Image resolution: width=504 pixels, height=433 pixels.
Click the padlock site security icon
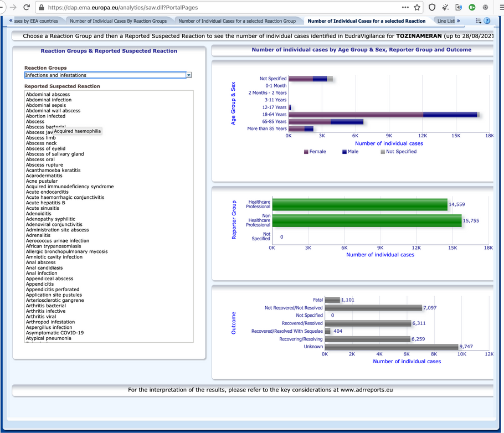pos(42,7)
